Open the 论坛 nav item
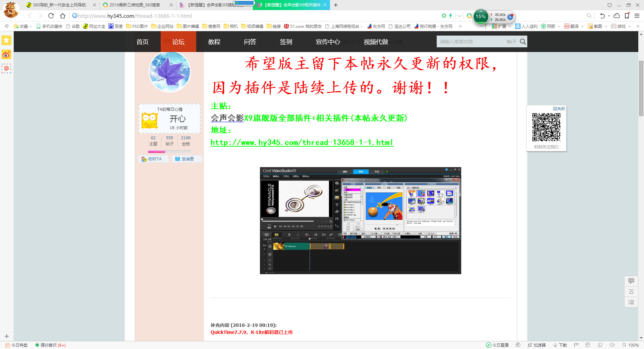644x349 pixels. (178, 42)
